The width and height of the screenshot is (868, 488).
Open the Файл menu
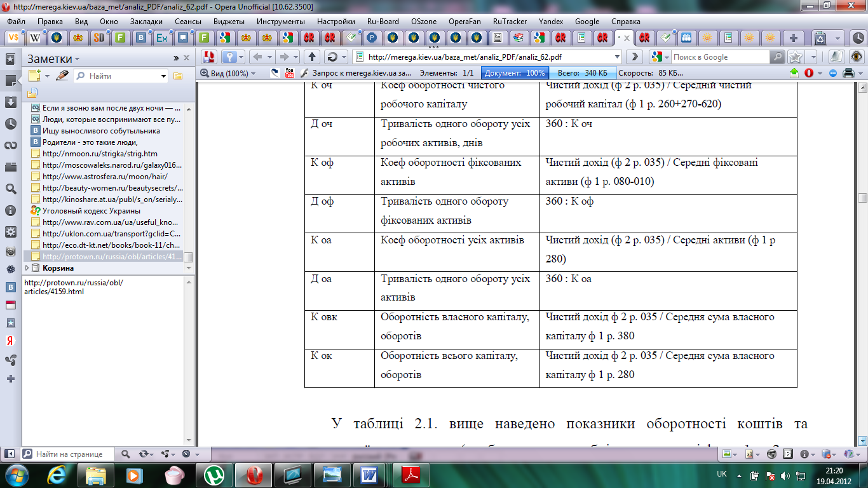tap(17, 21)
